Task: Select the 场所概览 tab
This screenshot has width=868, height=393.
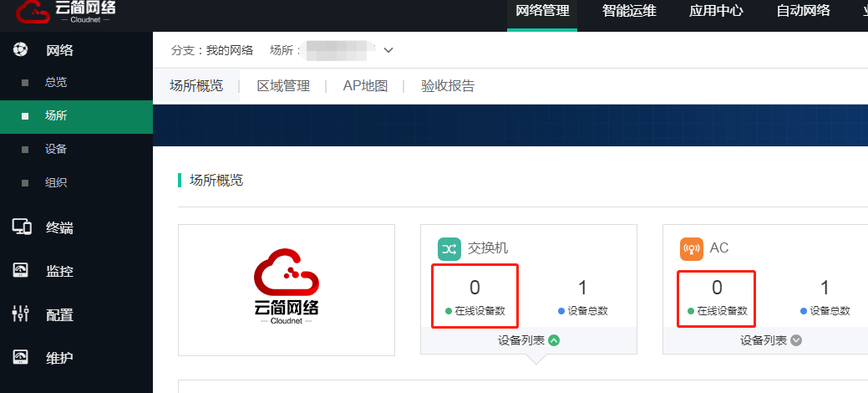Action: click(196, 86)
